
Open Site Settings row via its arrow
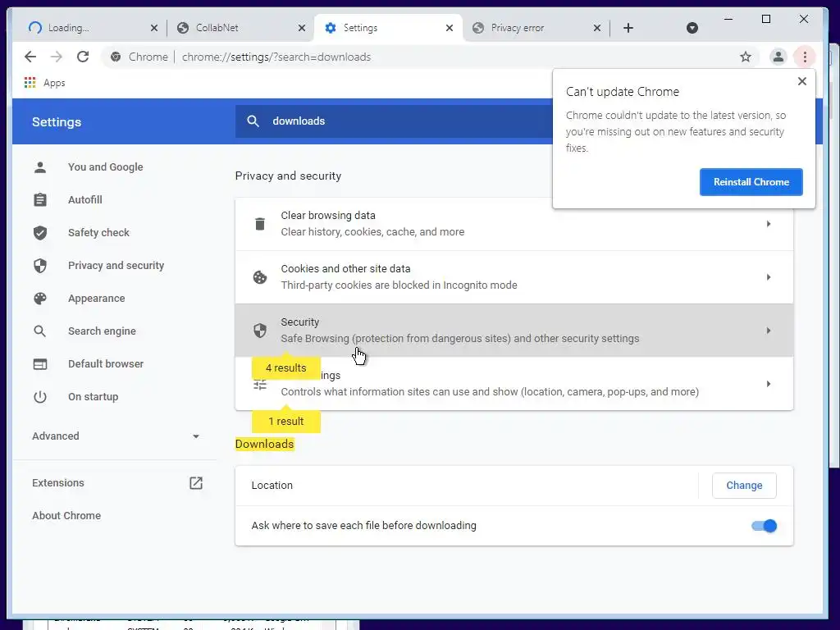[768, 384]
